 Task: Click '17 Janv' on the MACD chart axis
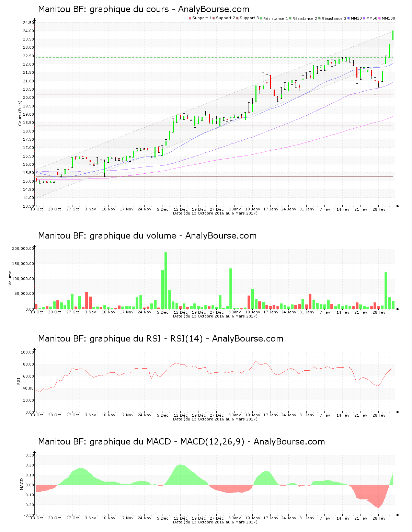(x=271, y=518)
